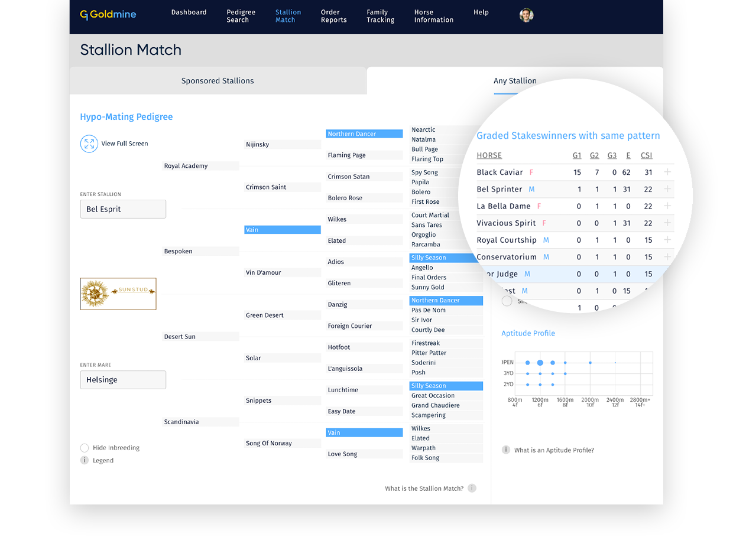Sort by the HORSE column header
The height and width of the screenshot is (560, 733).
pos(489,155)
